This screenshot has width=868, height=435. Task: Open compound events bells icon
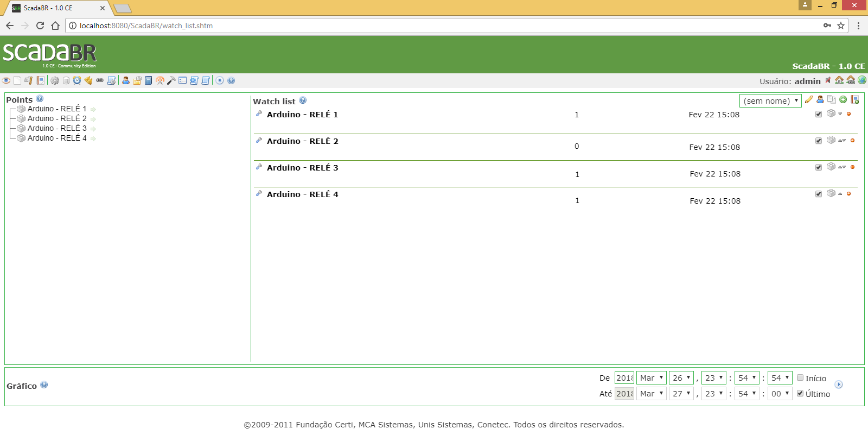88,80
